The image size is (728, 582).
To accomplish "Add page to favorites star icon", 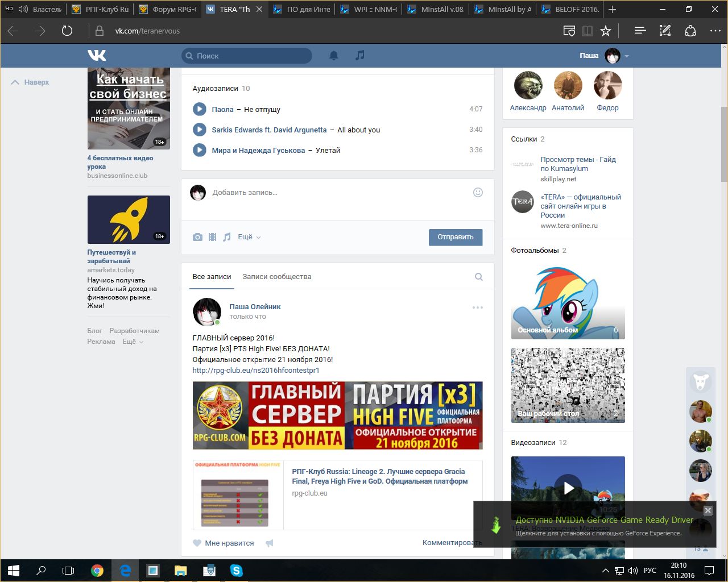I will click(606, 31).
